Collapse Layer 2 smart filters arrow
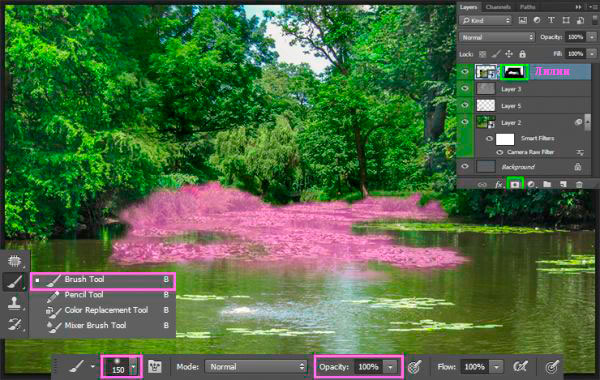600x380 pixels. tap(587, 122)
